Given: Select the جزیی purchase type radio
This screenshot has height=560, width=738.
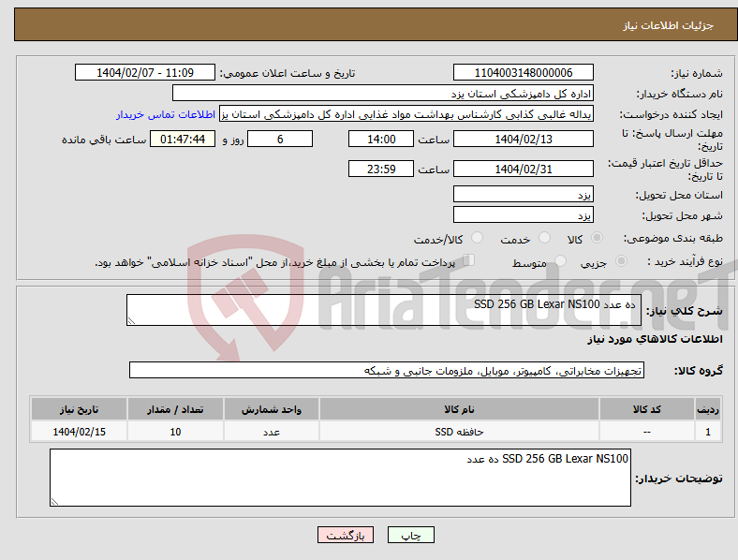Looking at the screenshot, I should point(621,260).
